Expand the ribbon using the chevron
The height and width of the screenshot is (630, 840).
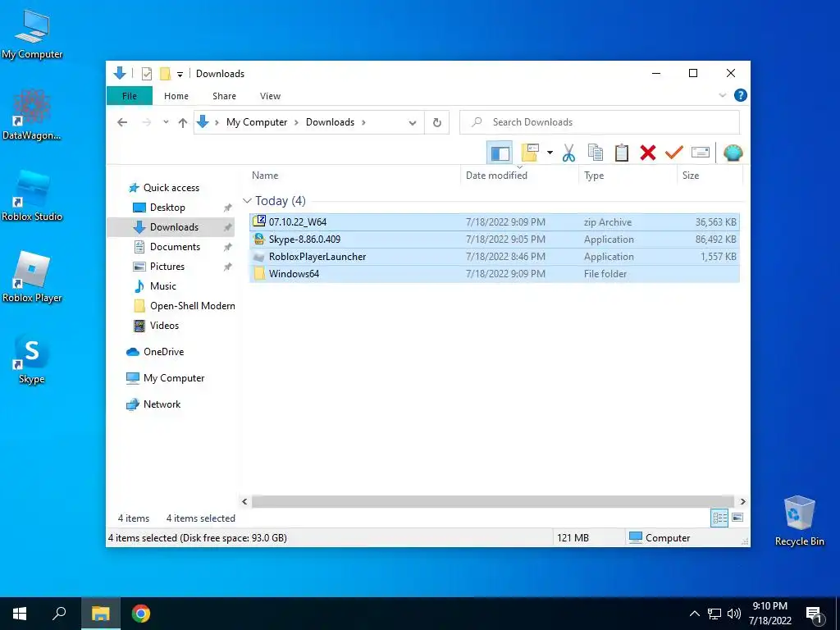tap(722, 95)
